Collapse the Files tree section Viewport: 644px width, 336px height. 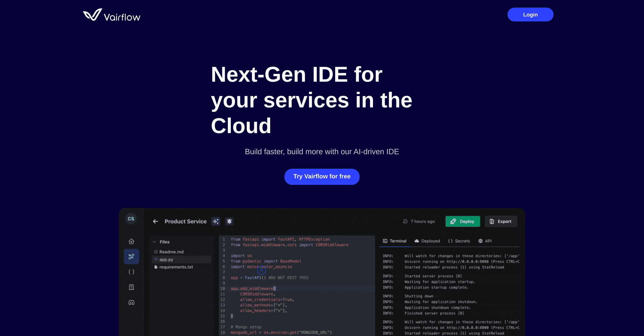pos(154,242)
